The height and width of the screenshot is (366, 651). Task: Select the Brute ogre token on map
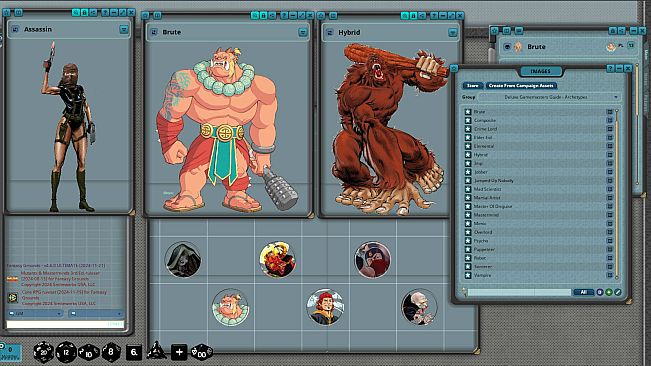(x=230, y=307)
